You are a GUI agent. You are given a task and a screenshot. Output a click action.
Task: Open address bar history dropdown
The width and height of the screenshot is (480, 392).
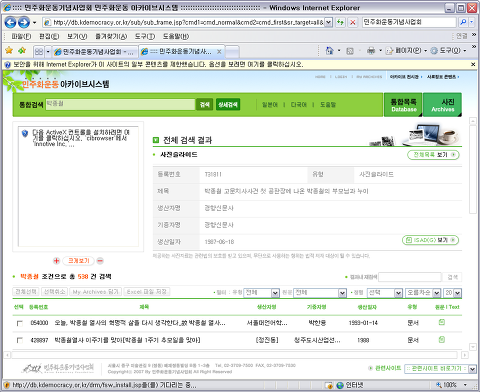[x=328, y=22]
